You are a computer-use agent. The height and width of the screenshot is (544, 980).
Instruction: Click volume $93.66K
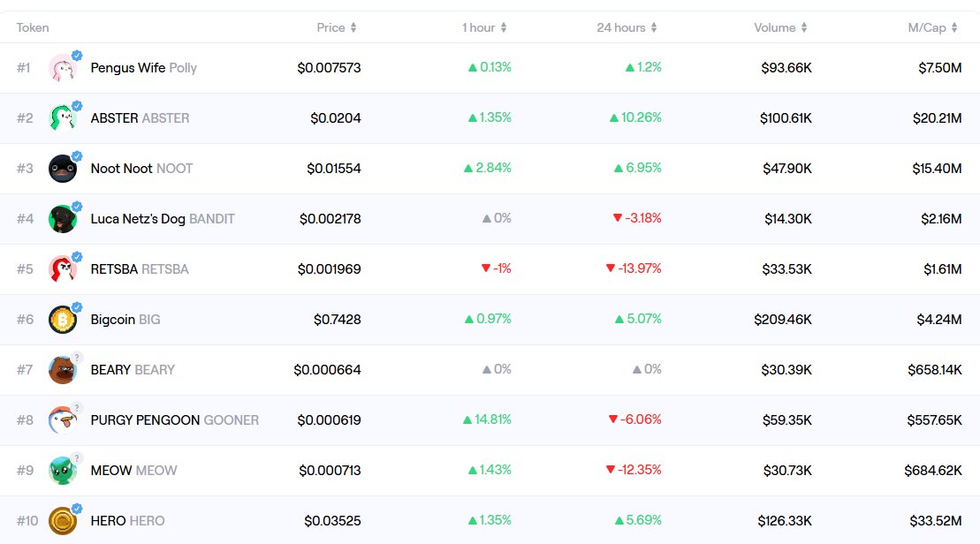tap(786, 67)
